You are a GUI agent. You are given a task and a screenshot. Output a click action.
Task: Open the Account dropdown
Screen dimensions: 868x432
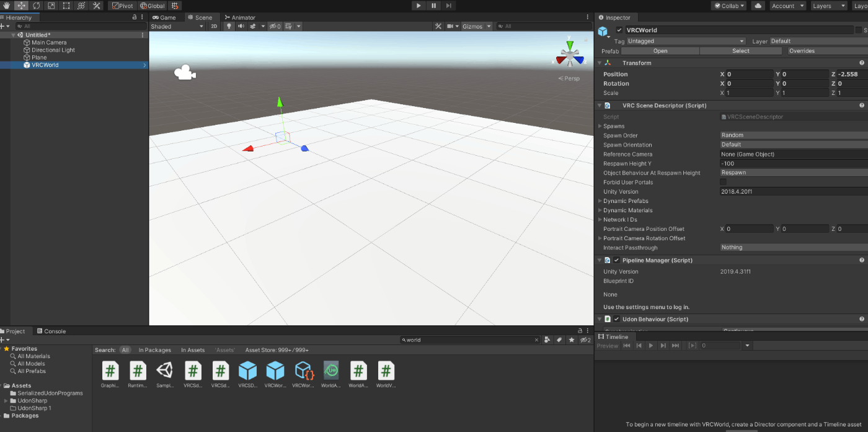[787, 6]
